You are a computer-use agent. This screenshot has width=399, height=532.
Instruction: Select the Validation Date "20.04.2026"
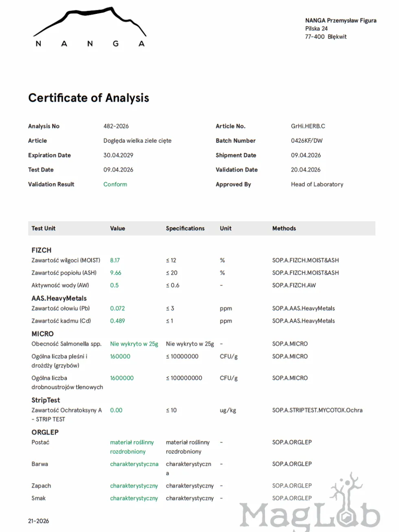pyautogui.click(x=306, y=170)
